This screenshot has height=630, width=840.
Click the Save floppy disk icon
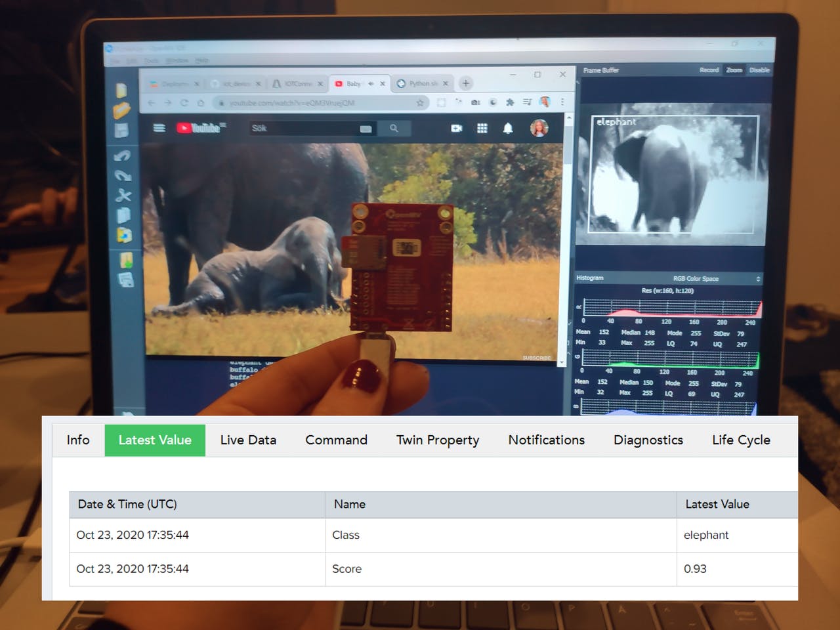(122, 131)
